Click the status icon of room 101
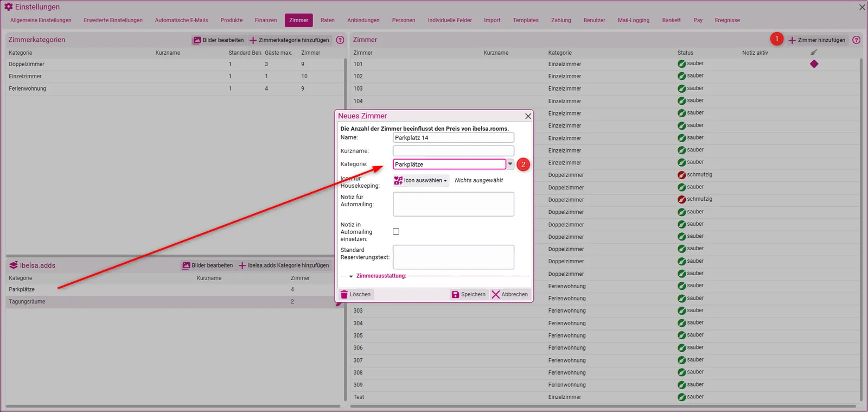Screen dimensions: 868x412 pyautogui.click(x=681, y=64)
